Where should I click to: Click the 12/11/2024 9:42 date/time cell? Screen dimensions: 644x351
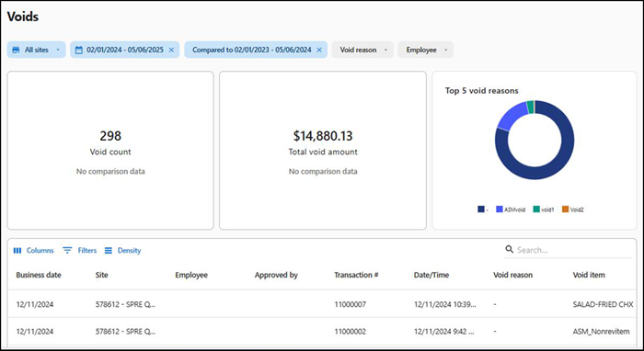coord(444,332)
